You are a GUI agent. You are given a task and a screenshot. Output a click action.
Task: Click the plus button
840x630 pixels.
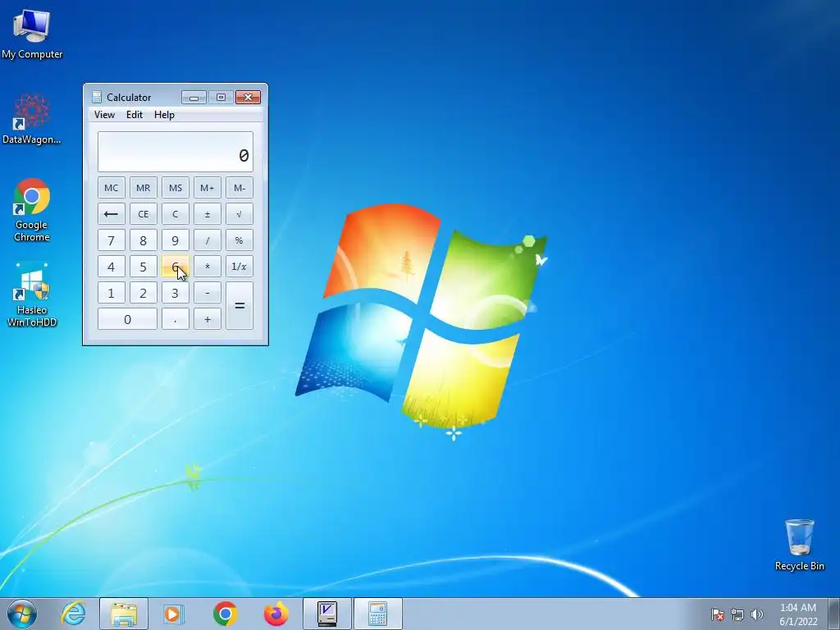(x=208, y=319)
